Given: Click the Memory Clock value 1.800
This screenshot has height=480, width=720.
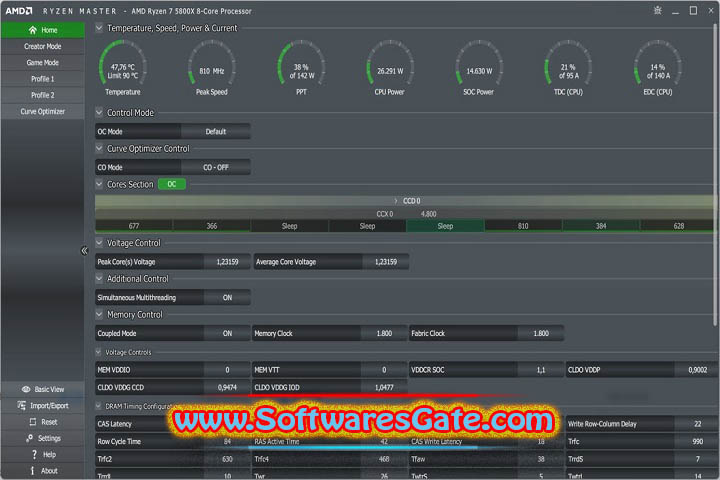Looking at the screenshot, I should [384, 333].
